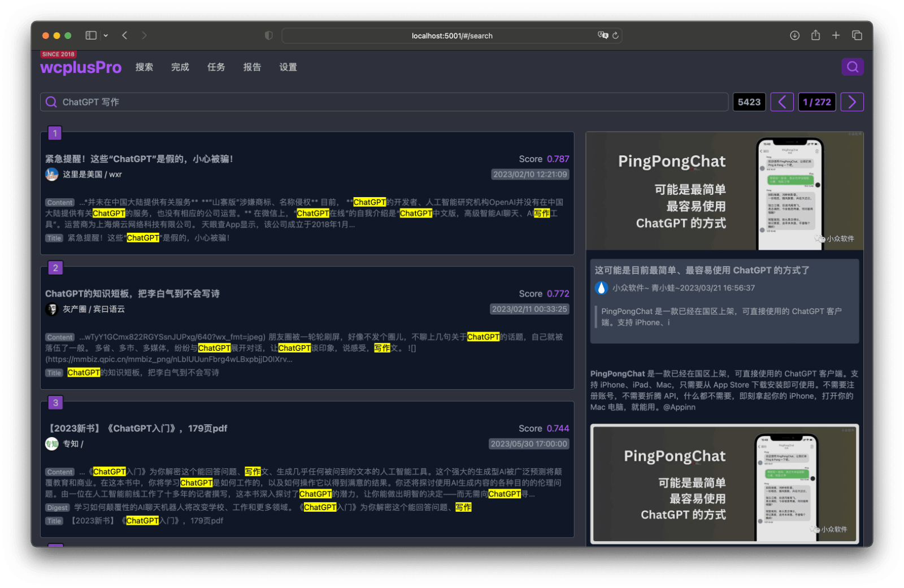Viewport: 904px width, 588px height.
Task: Click the magnifier icon inside the search field
Action: [51, 102]
